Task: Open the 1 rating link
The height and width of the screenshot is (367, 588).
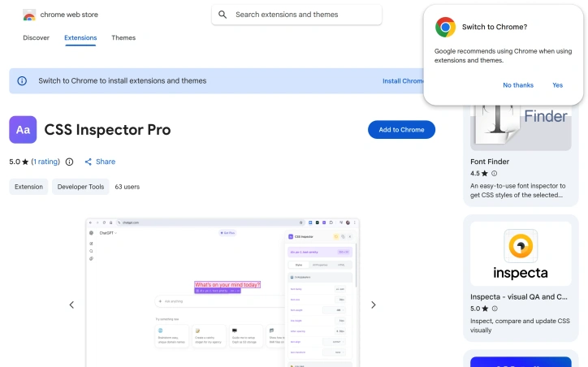Action: [x=45, y=162]
